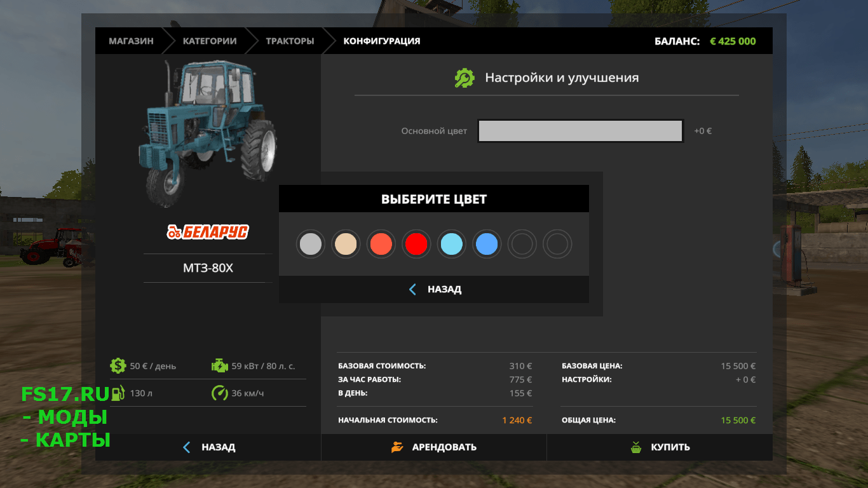Click the balance amount € 425 000
The image size is (868, 488).
(733, 41)
